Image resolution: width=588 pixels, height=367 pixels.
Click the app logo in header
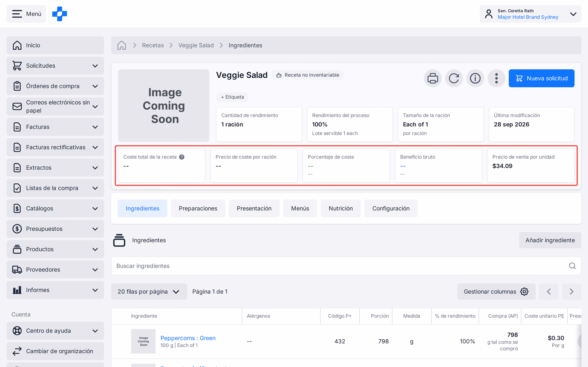click(59, 14)
